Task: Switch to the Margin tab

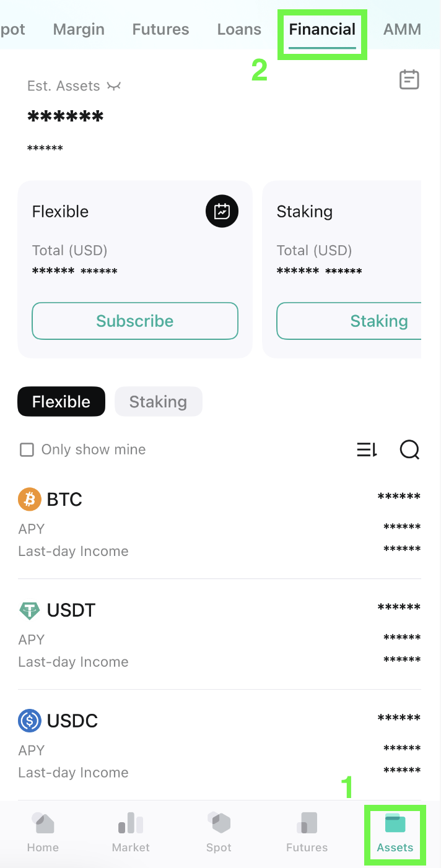Action: pyautogui.click(x=79, y=29)
